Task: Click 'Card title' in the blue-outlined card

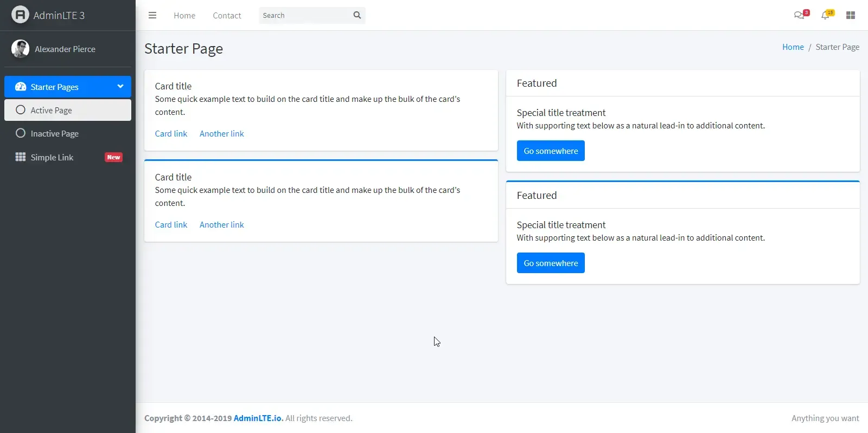Action: pyautogui.click(x=173, y=177)
